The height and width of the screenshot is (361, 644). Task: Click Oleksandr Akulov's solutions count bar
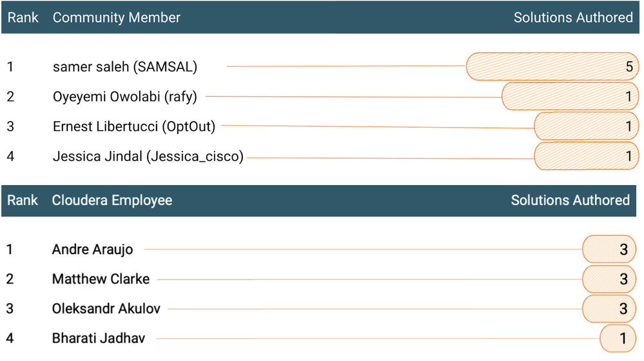click(x=609, y=309)
